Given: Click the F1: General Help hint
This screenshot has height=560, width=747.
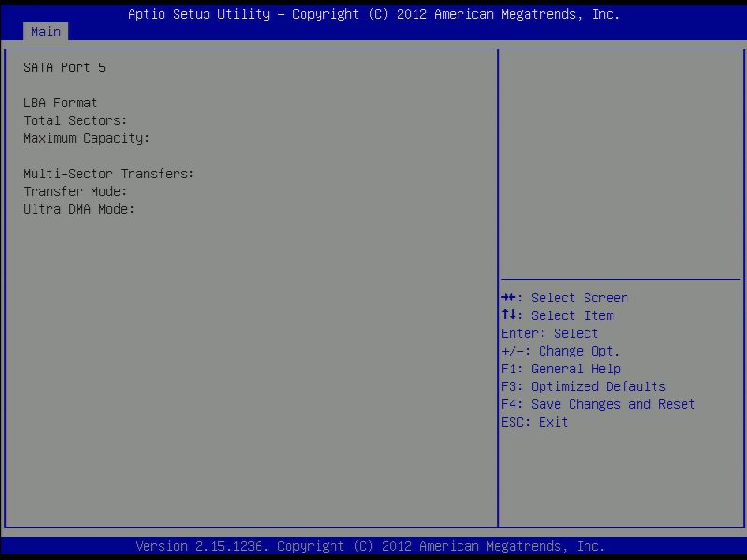Looking at the screenshot, I should [x=561, y=369].
